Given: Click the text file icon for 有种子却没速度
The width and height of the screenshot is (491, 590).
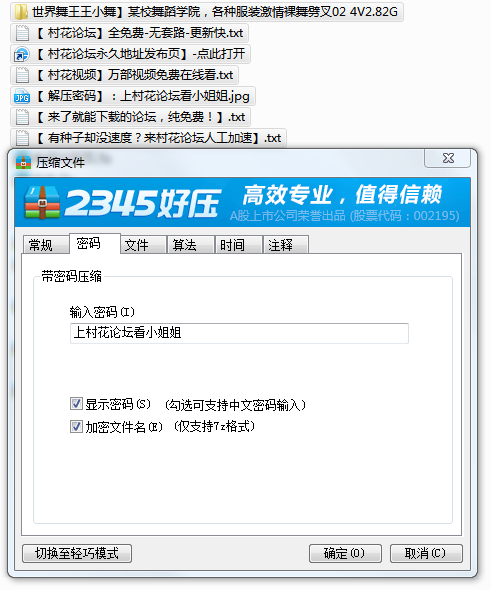Looking at the screenshot, I should (x=22, y=138).
